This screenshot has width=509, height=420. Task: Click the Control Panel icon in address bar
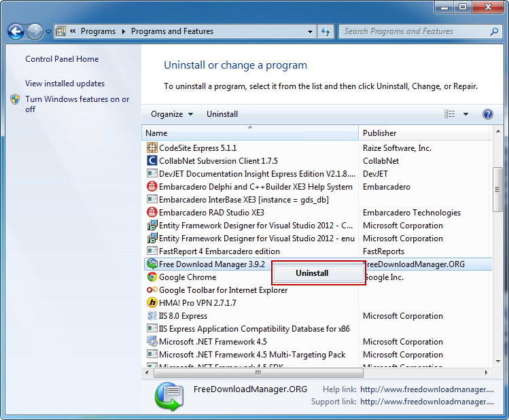point(60,31)
